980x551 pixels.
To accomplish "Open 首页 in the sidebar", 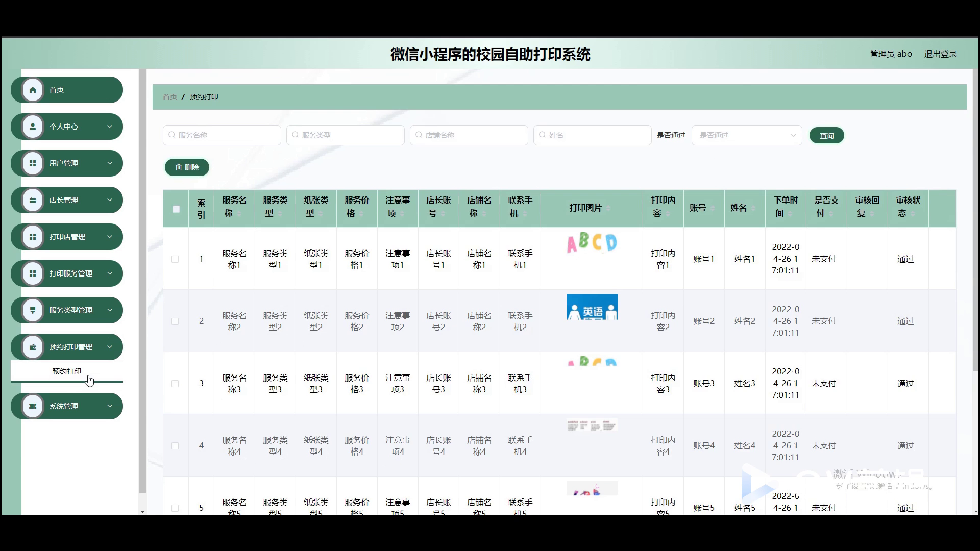I will coord(67,90).
